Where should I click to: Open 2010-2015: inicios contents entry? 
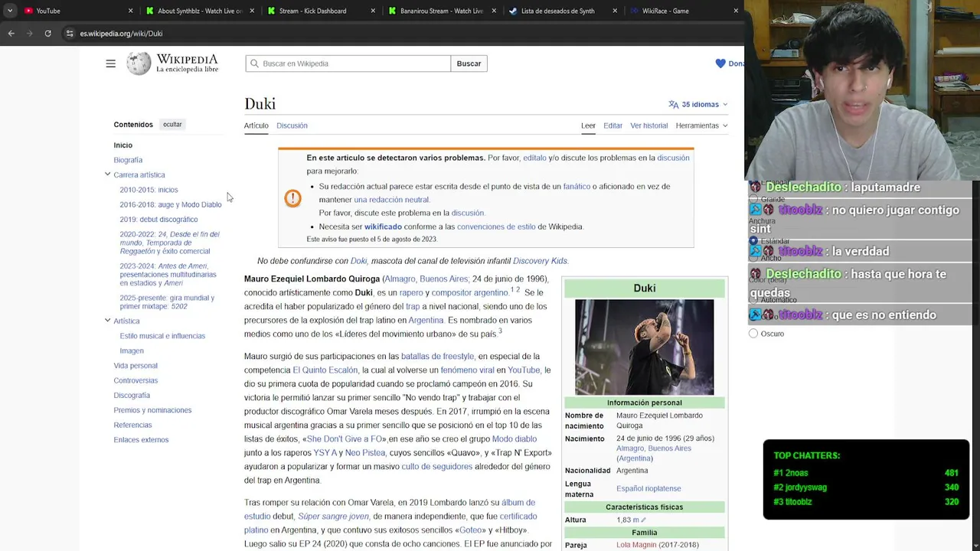tap(149, 190)
